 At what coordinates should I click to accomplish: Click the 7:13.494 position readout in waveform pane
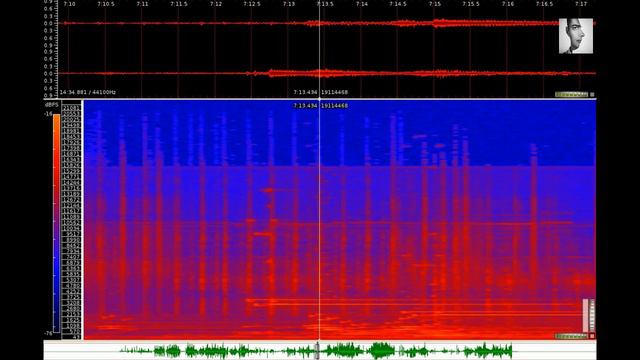[305, 92]
